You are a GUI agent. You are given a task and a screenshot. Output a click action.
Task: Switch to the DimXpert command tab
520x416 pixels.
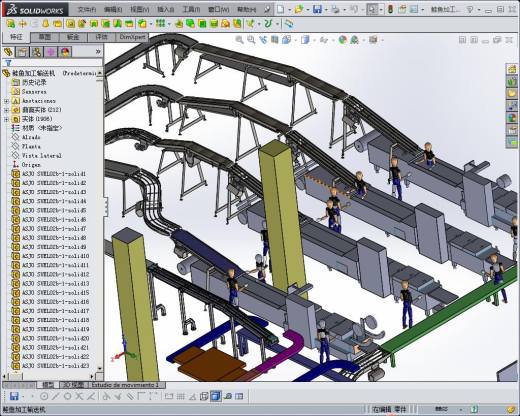(132, 37)
